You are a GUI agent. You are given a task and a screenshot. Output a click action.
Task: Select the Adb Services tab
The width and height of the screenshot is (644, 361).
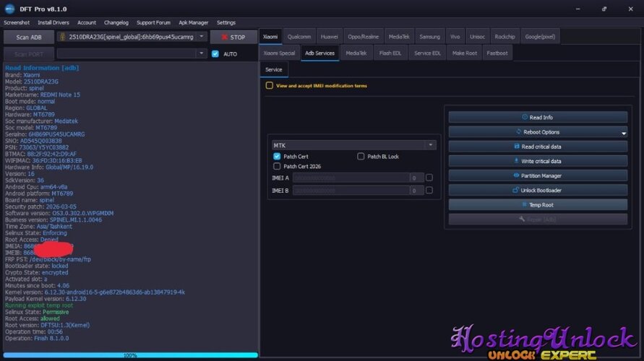click(x=320, y=53)
